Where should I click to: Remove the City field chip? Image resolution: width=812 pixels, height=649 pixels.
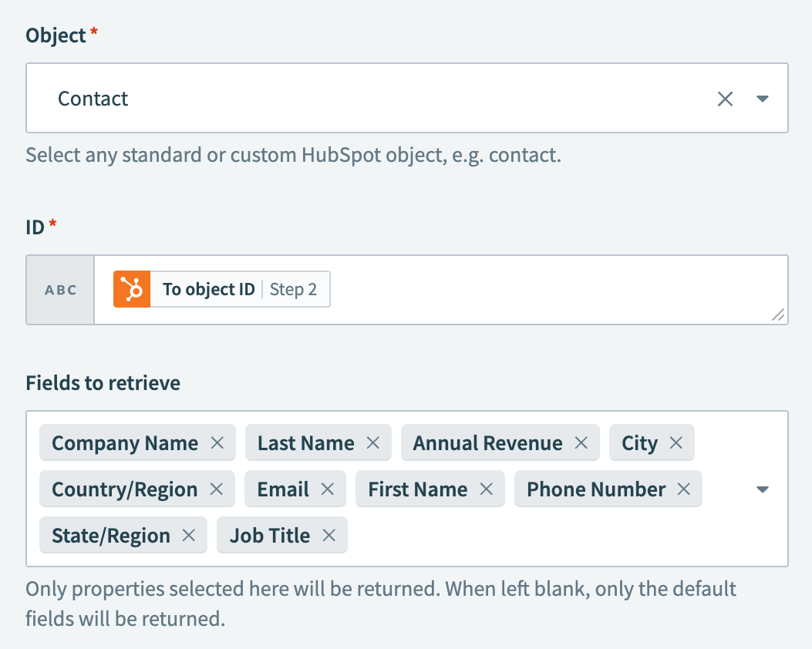(x=675, y=442)
